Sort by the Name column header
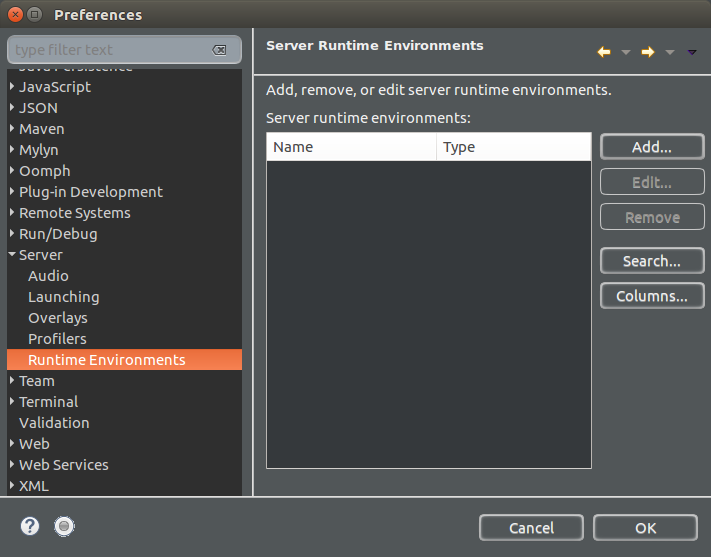 pos(351,147)
